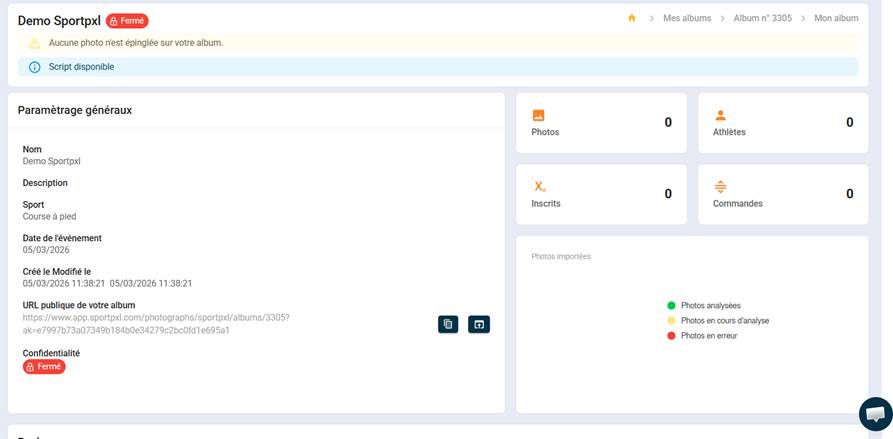Image resolution: width=893 pixels, height=439 pixels.
Task: Toggle the Photos en erreur legend entry
Action: coord(708,335)
